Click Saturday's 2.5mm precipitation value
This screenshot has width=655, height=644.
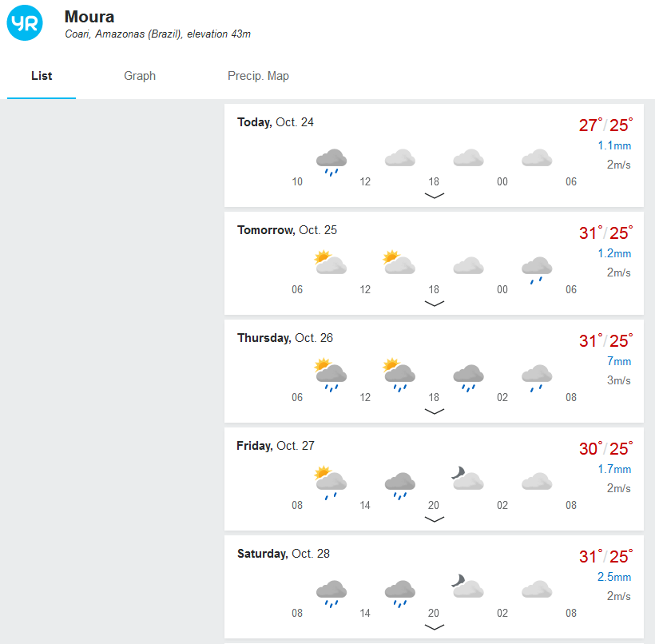click(x=614, y=577)
